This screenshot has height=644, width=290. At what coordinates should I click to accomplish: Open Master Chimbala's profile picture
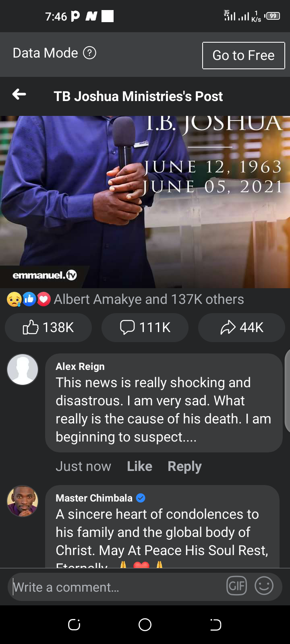tap(23, 501)
